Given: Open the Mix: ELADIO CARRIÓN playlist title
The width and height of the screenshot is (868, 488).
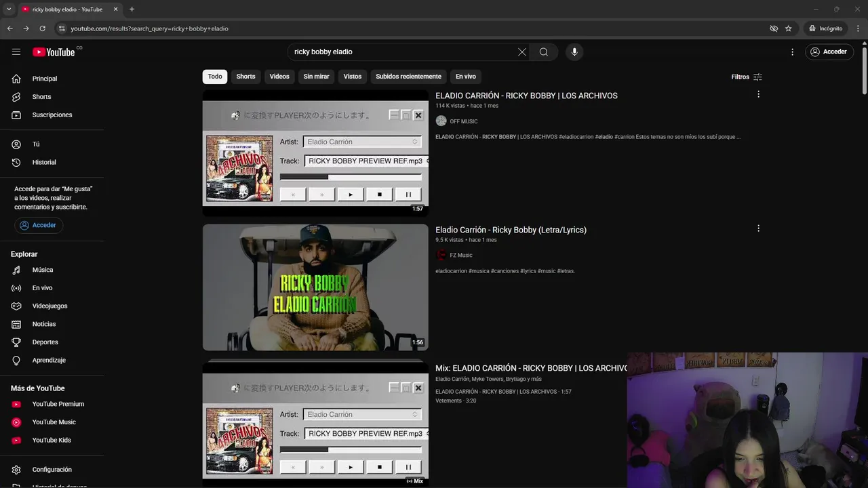Looking at the screenshot, I should pyautogui.click(x=531, y=368).
